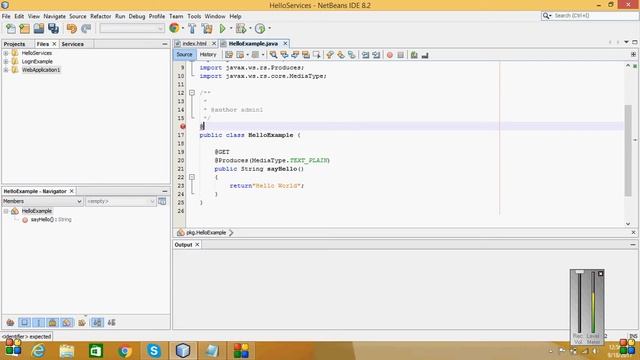Screen dimensions: 640x360
Task: Expand the HelloServices project node
Action: click(6, 53)
